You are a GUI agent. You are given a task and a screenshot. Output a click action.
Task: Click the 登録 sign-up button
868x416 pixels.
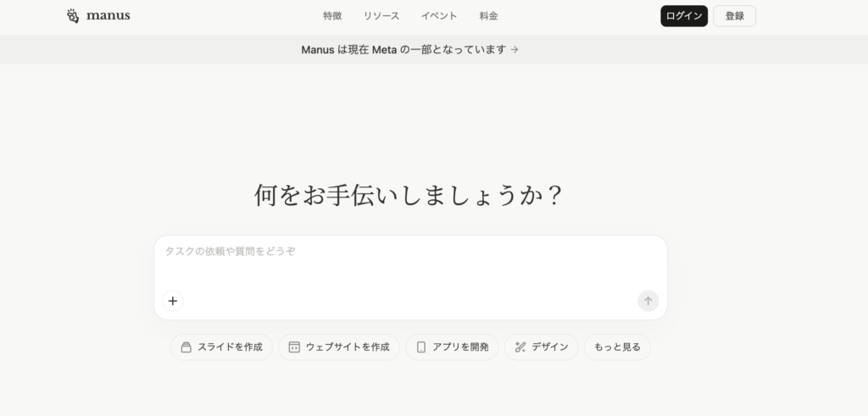(x=734, y=16)
